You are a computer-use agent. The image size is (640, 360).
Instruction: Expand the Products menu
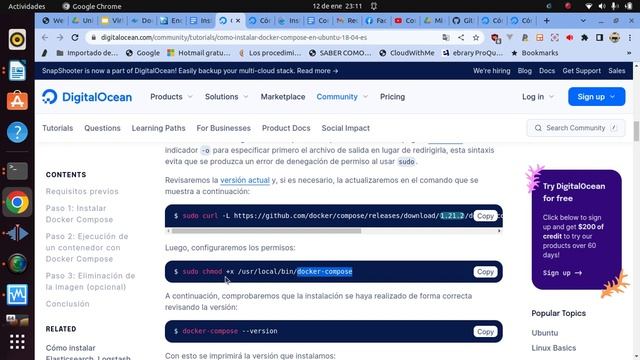(x=171, y=97)
